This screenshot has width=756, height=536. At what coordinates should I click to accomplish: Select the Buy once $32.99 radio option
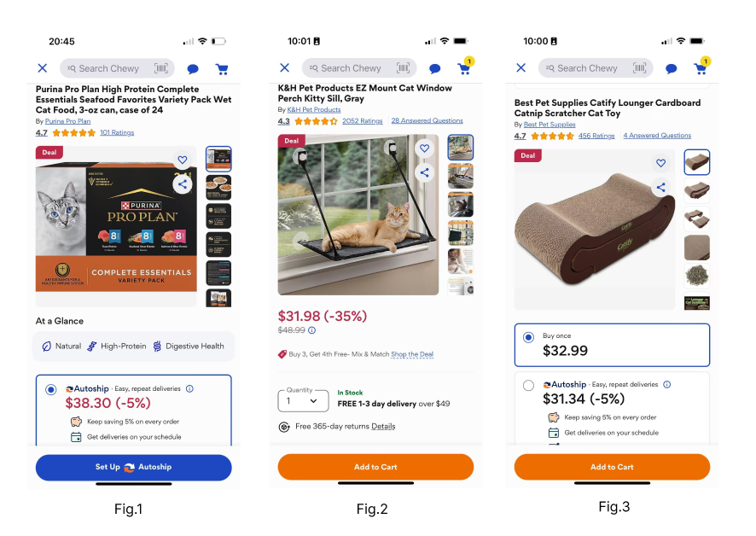tap(528, 337)
